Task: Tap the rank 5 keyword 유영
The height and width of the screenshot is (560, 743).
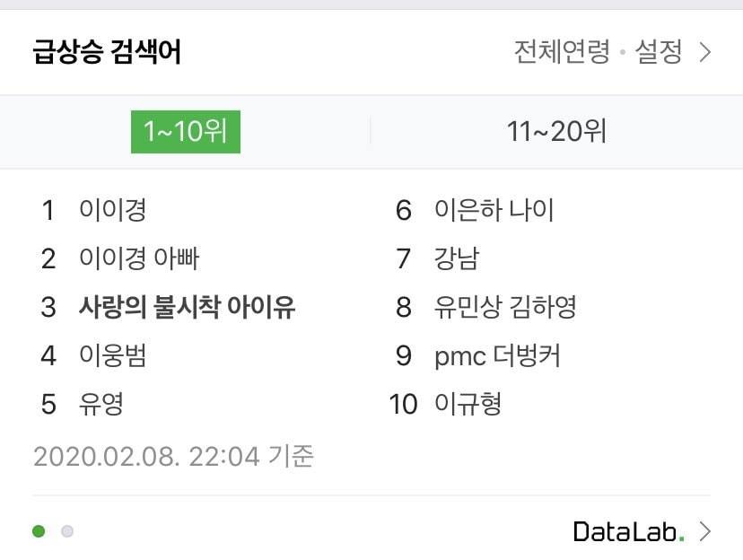Action: (x=101, y=404)
